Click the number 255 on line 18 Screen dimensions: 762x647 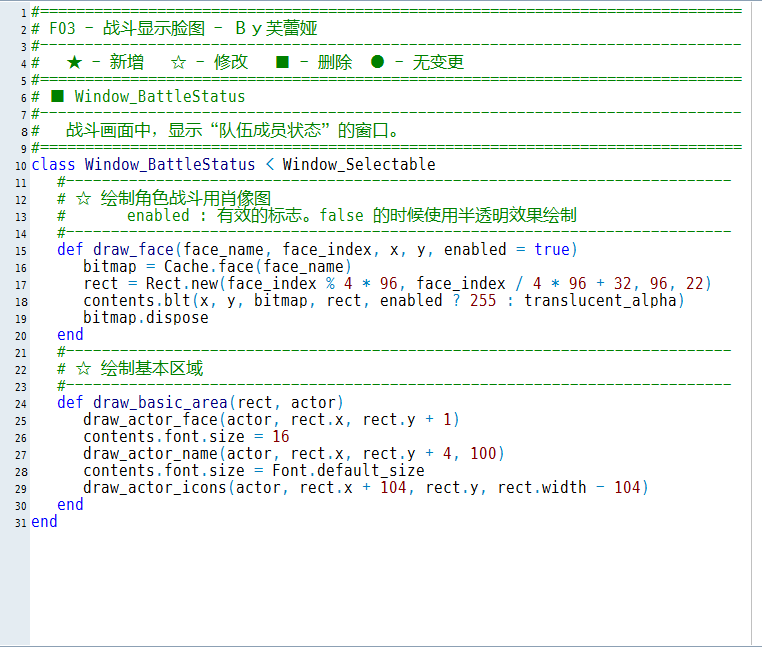pos(483,300)
